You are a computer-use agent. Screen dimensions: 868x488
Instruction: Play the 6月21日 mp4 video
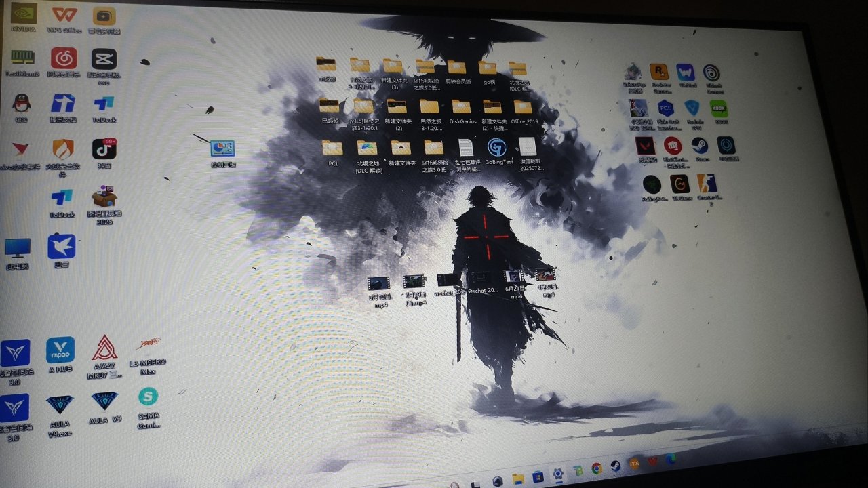pyautogui.click(x=514, y=276)
